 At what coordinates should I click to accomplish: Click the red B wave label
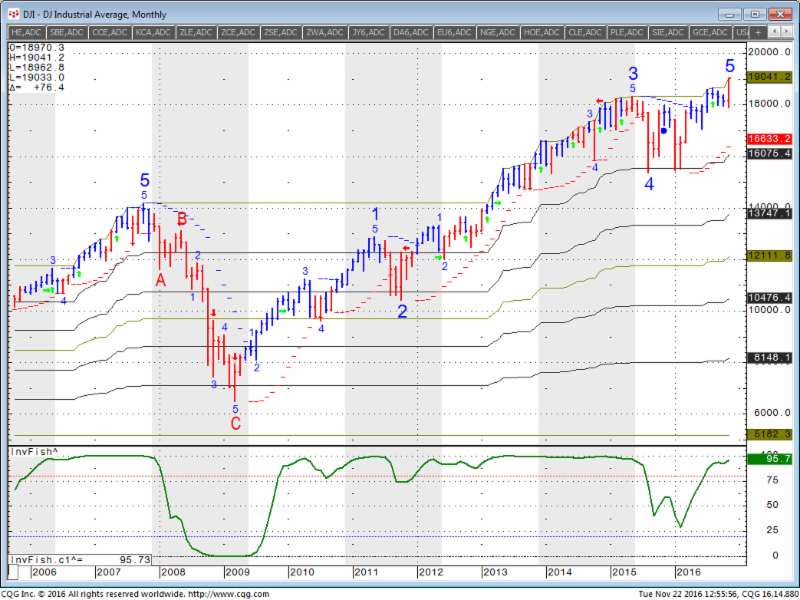pyautogui.click(x=182, y=219)
